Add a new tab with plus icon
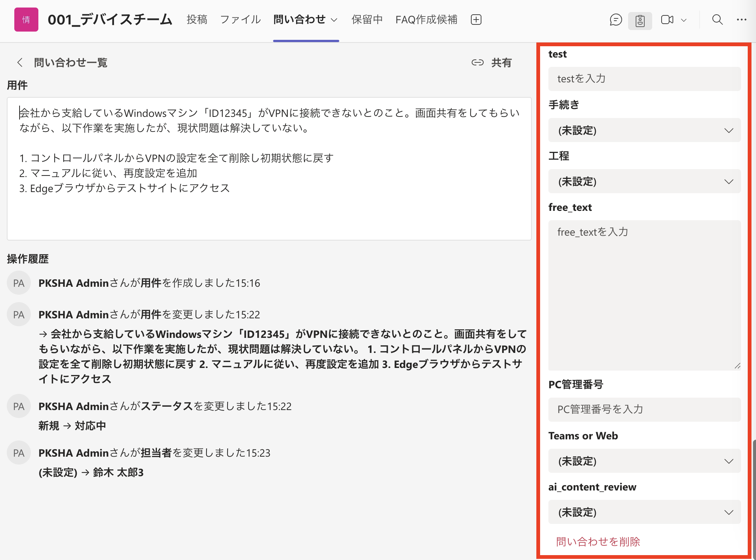The width and height of the screenshot is (756, 560). click(476, 20)
